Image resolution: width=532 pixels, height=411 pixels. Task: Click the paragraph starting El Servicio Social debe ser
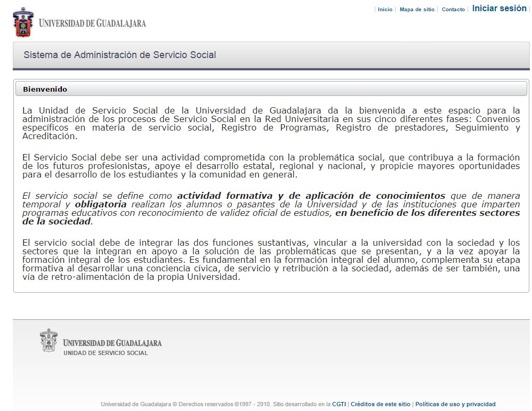click(x=271, y=166)
